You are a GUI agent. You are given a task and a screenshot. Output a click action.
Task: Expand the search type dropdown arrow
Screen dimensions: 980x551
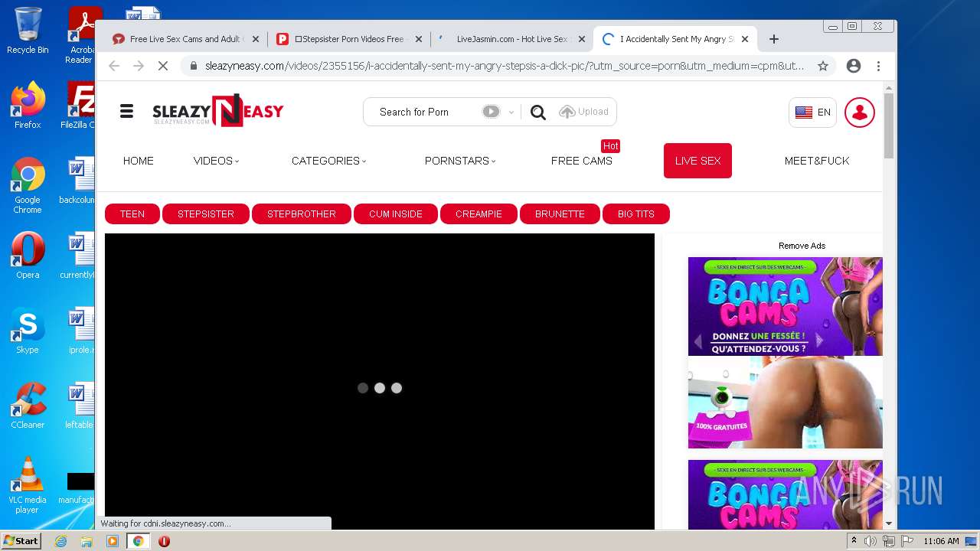coord(511,112)
